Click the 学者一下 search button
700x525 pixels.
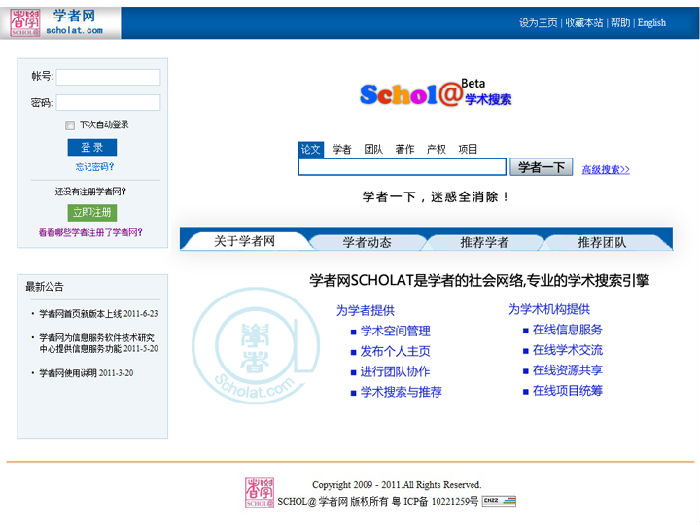[x=541, y=167]
